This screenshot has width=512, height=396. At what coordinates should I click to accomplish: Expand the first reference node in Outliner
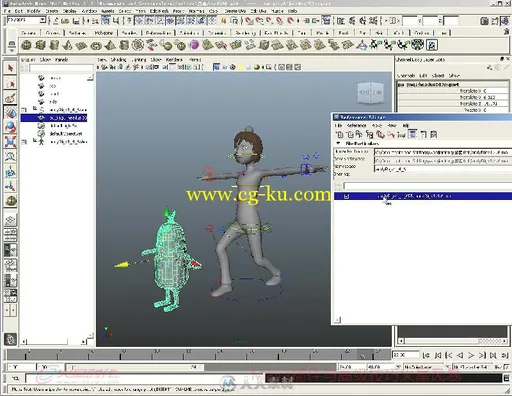click(x=24, y=110)
